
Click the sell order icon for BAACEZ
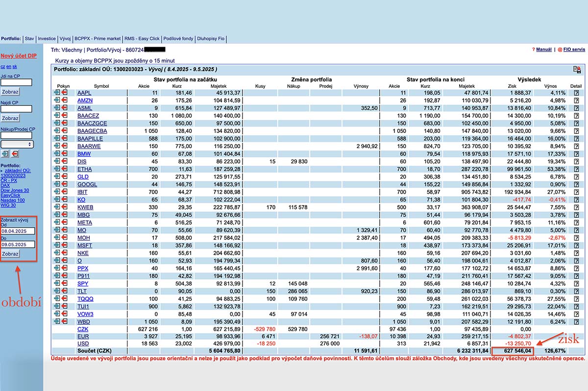(64, 115)
